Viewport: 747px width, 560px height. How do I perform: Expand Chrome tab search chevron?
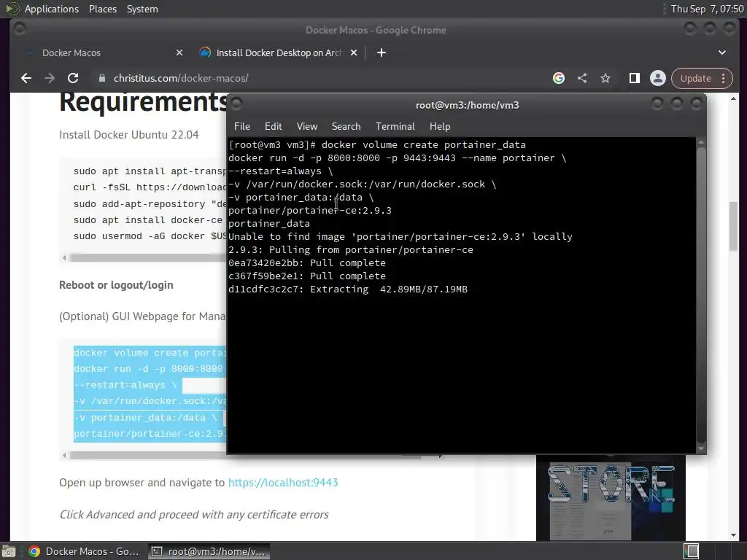(x=722, y=52)
